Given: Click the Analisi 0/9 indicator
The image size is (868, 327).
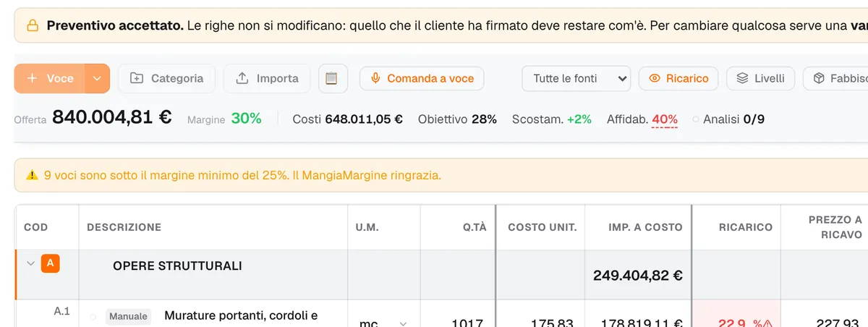Looking at the screenshot, I should coord(728,119).
